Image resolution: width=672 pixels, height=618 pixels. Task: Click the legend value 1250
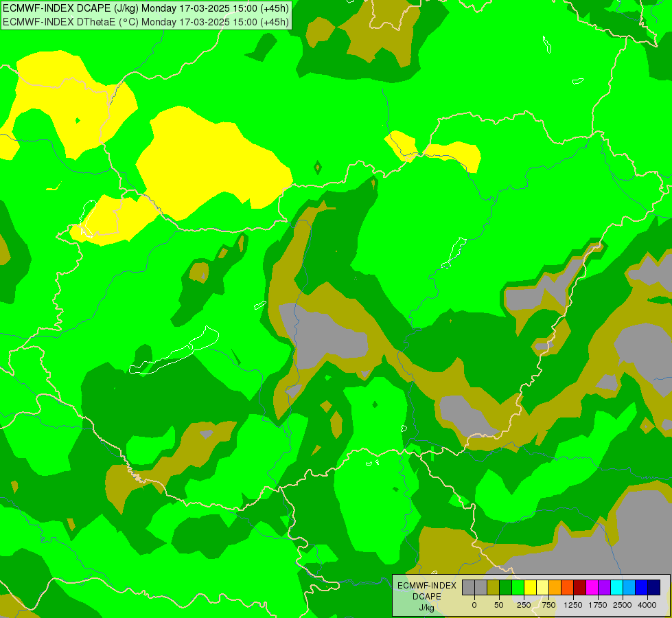tap(573, 605)
